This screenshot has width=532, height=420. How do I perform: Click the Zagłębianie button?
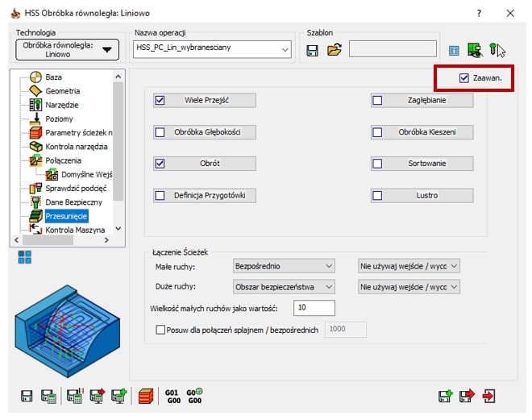[x=422, y=101]
